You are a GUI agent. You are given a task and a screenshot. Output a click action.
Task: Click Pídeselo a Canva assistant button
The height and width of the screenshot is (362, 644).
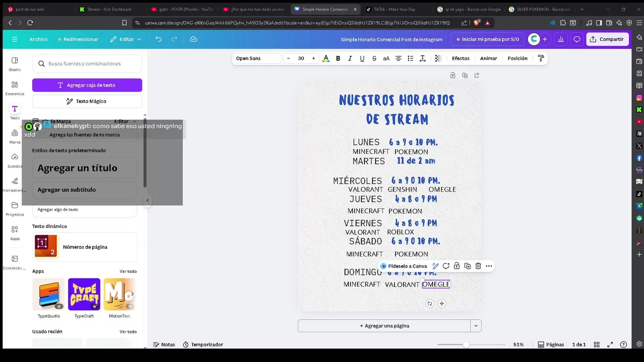(x=404, y=266)
